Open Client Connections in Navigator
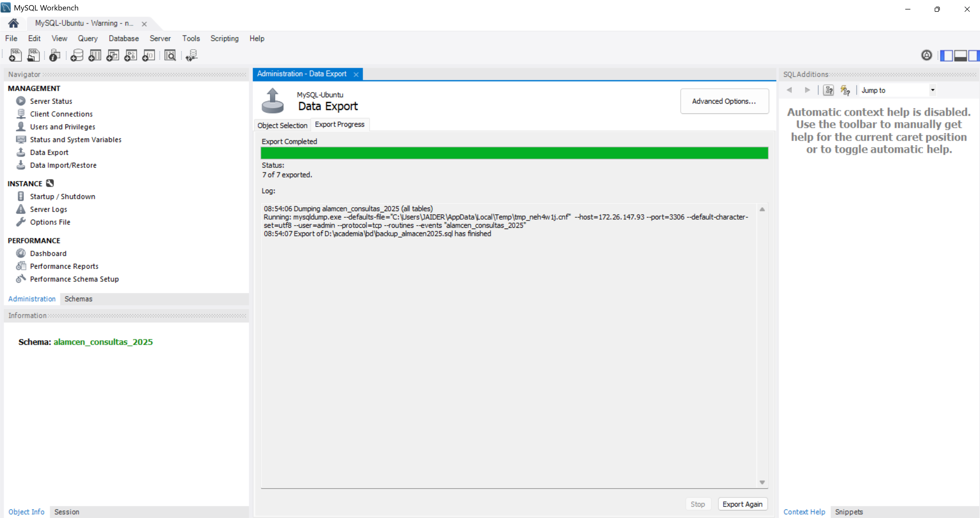This screenshot has height=518, width=980. tap(61, 114)
